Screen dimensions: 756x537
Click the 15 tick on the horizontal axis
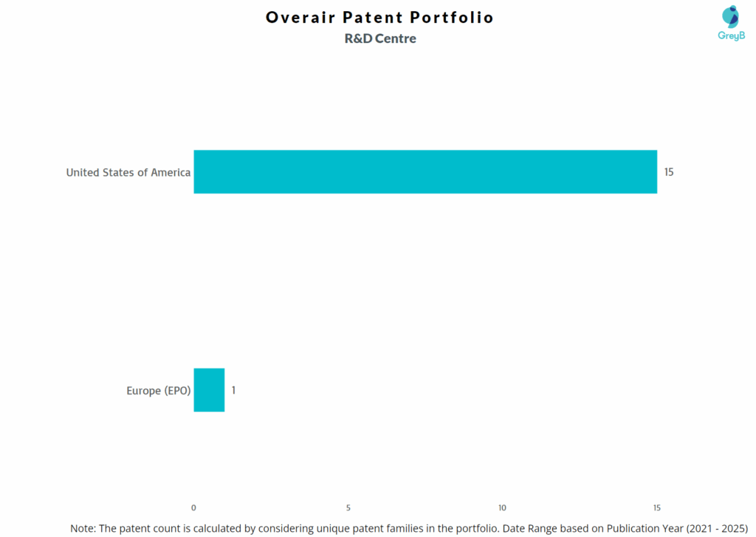pos(656,507)
